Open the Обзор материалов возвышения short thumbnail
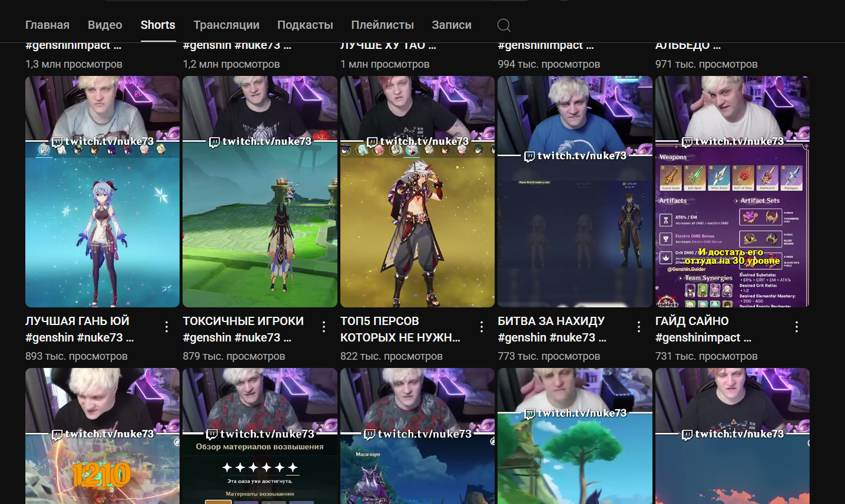 tap(260, 436)
